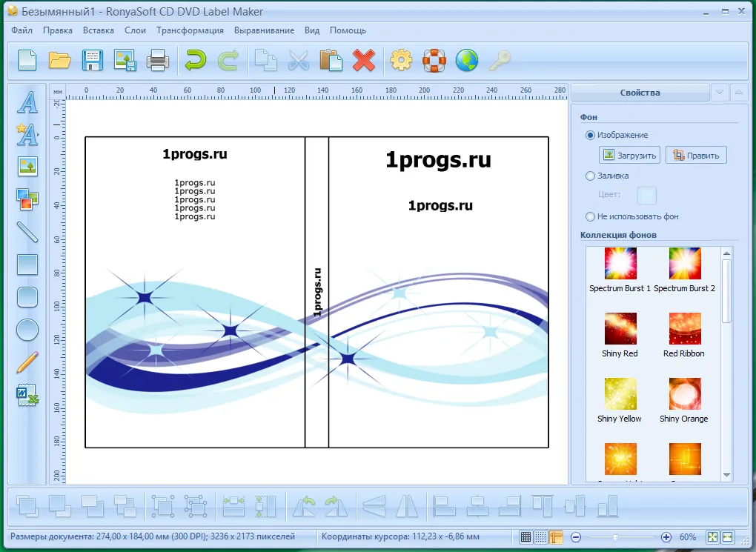
Task: Open the Помощь menu
Action: click(348, 30)
